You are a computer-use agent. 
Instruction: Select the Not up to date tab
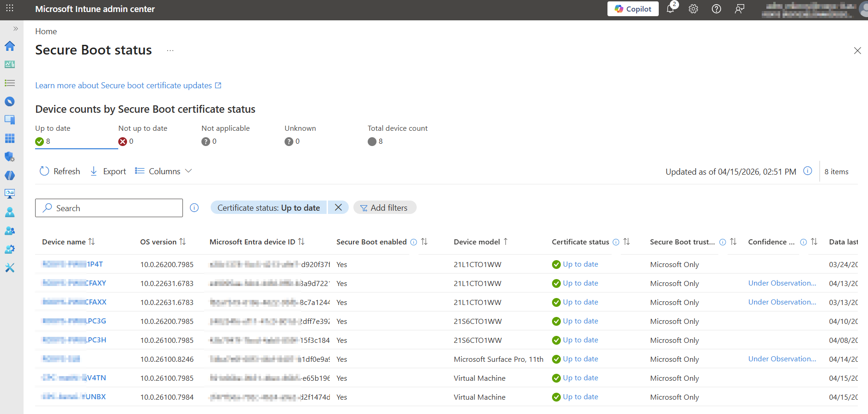pyautogui.click(x=143, y=134)
